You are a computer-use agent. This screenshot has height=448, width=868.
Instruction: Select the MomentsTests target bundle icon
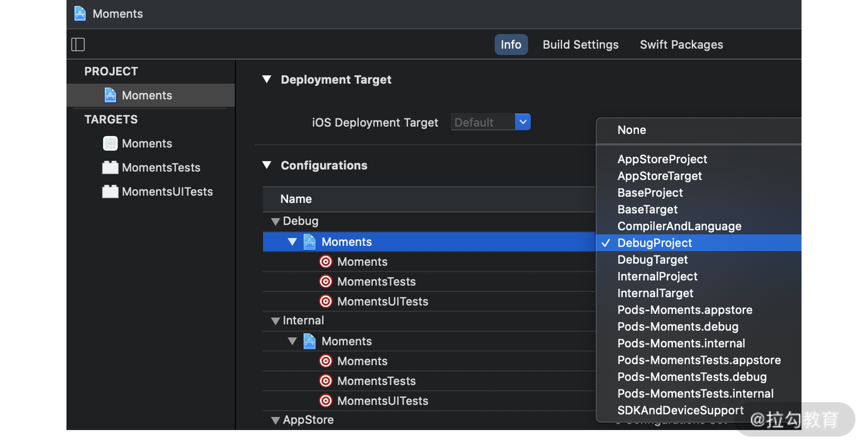coord(110,167)
